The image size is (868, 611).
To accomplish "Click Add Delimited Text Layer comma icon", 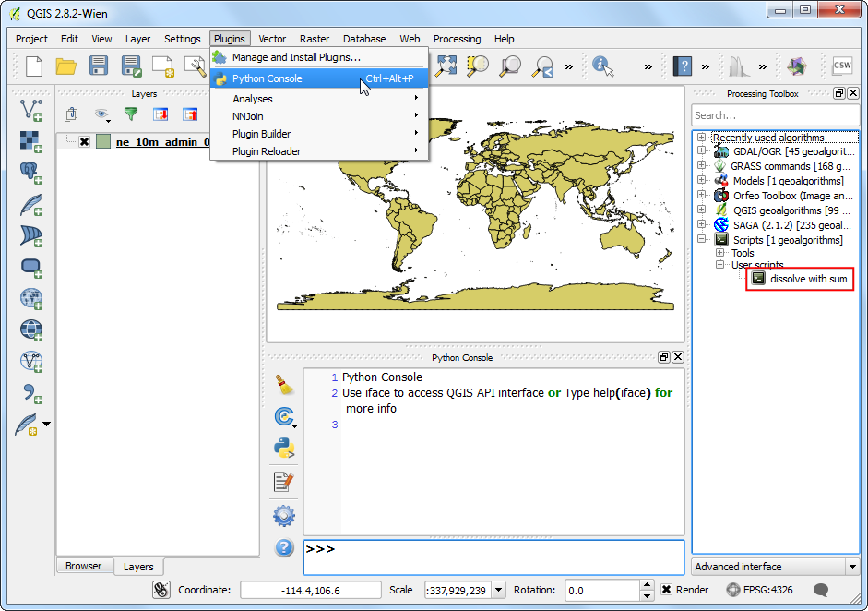I will pyautogui.click(x=31, y=394).
